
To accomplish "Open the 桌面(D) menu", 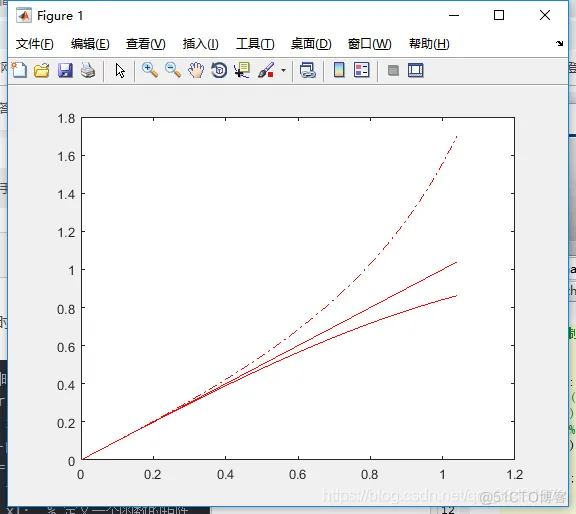I will click(311, 44).
